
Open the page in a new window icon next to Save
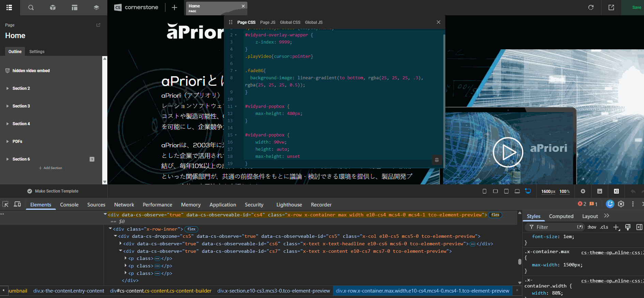tap(611, 7)
